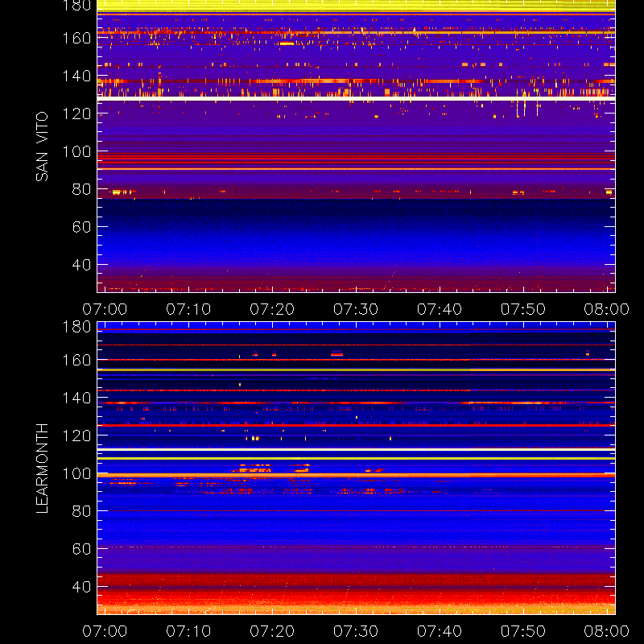Click the 07:40 time label under San Vito plot
The image size is (644, 644).
(x=440, y=309)
